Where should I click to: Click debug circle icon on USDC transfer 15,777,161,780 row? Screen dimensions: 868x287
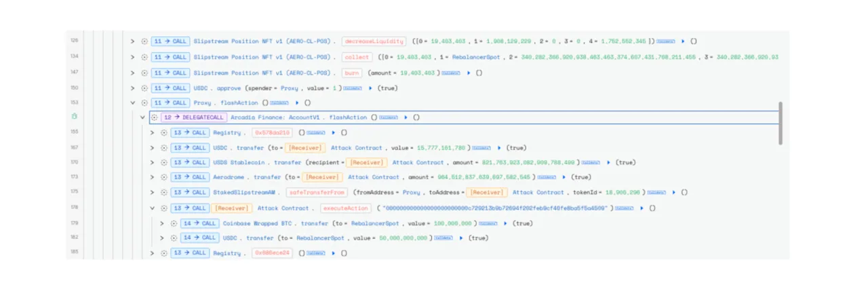click(164, 147)
